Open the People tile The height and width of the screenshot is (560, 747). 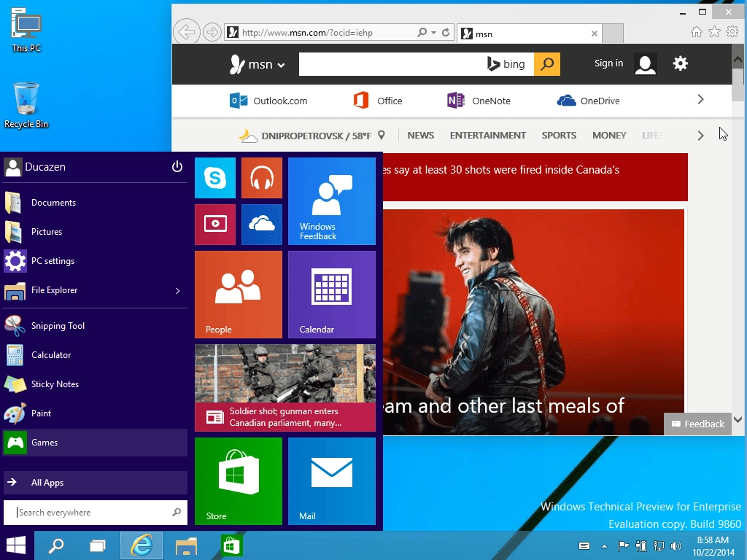(239, 295)
